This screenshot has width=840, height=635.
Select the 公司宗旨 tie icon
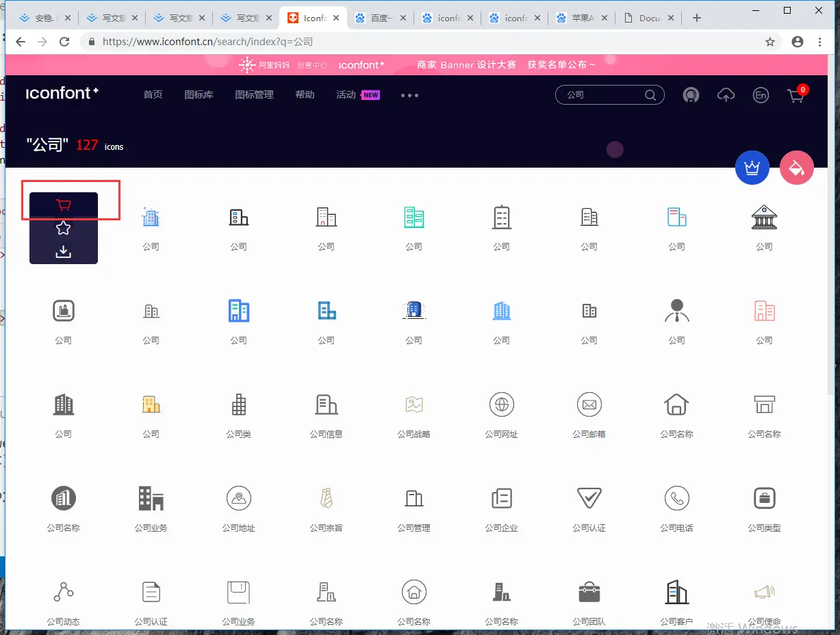tap(327, 499)
